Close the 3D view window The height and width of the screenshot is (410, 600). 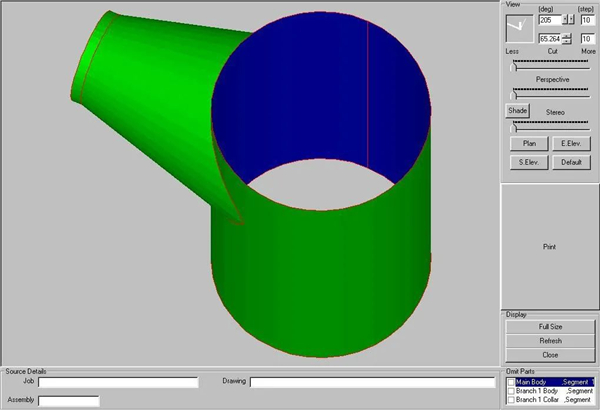pos(549,355)
